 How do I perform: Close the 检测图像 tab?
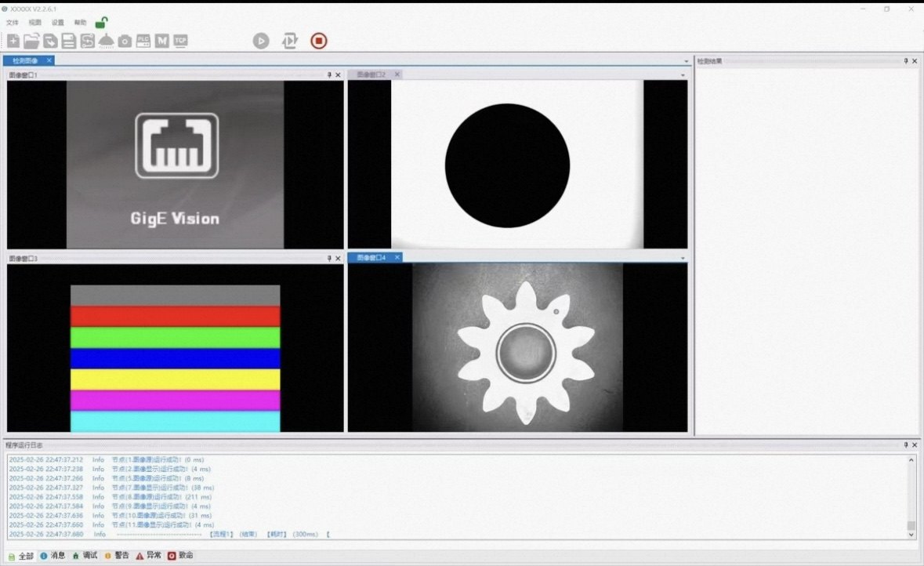tap(49, 60)
